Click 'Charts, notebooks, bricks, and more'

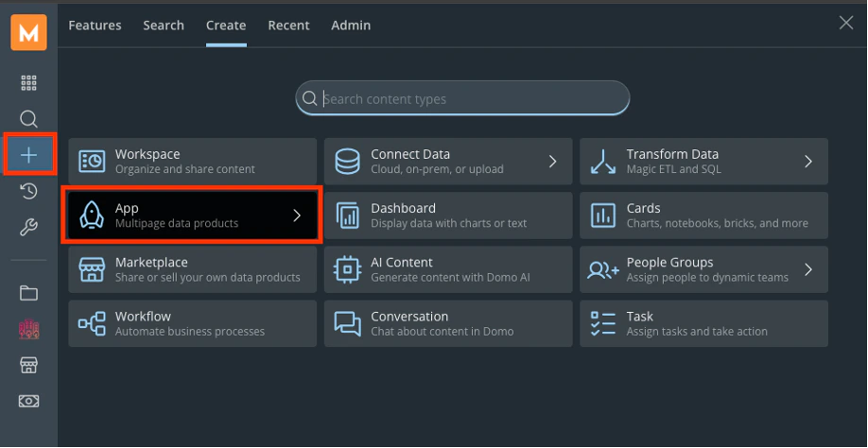tap(717, 223)
